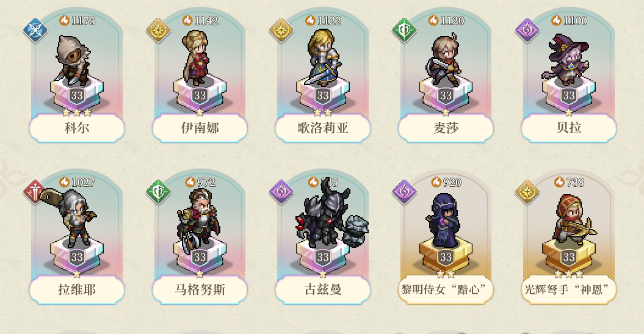This screenshot has width=644, height=334.
Task: Click 麦莎's level 33 badge
Action: tap(446, 96)
